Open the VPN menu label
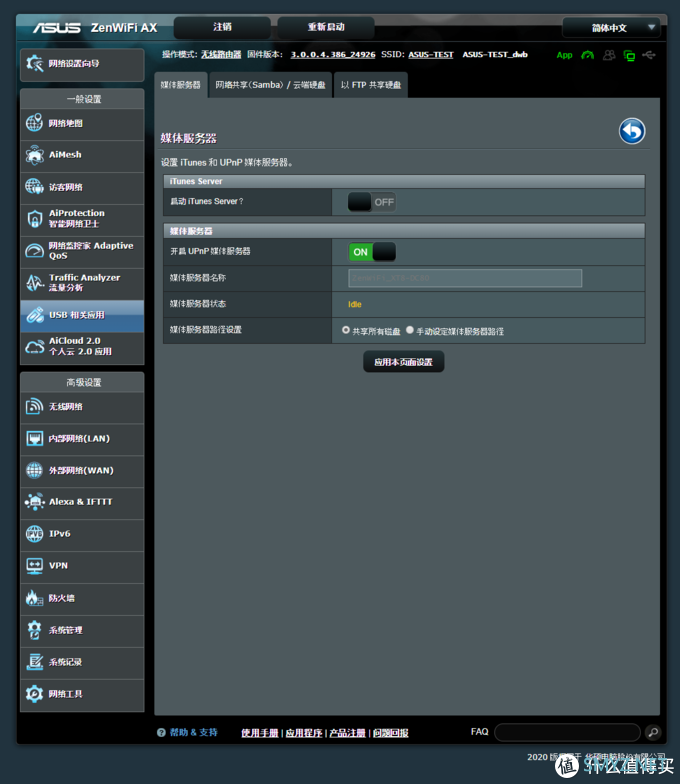The image size is (680, 784). (x=58, y=566)
